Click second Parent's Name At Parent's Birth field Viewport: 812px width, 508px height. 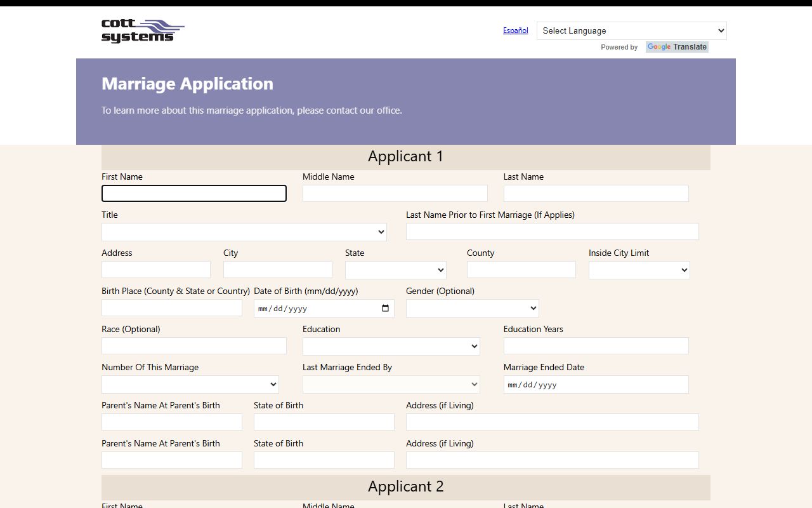point(172,460)
